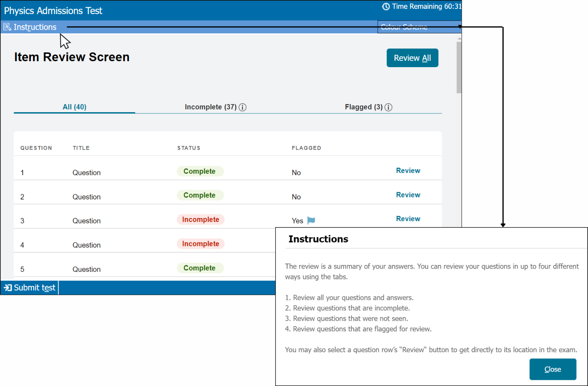
Task: Open question 1 via its Review link
Action: (x=408, y=170)
